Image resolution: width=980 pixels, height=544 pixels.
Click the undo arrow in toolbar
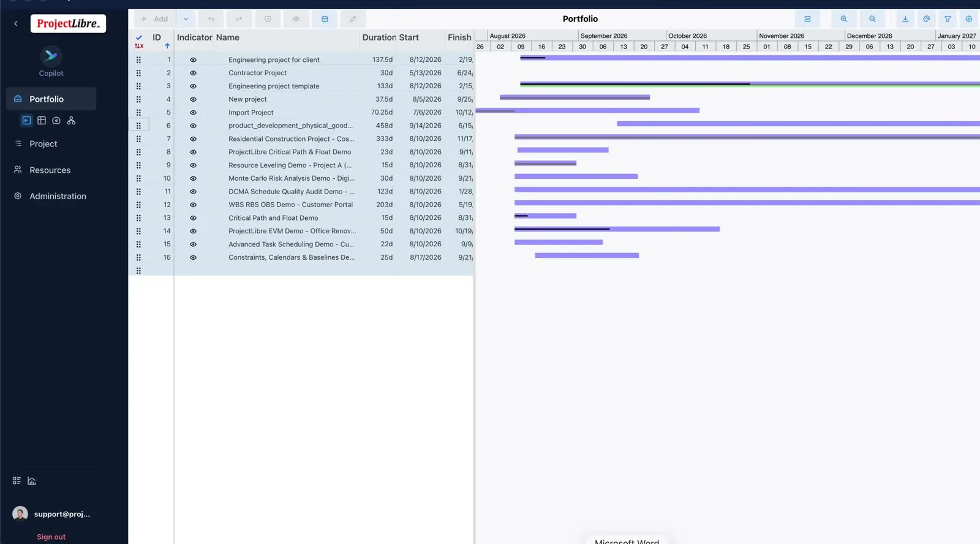(x=211, y=19)
